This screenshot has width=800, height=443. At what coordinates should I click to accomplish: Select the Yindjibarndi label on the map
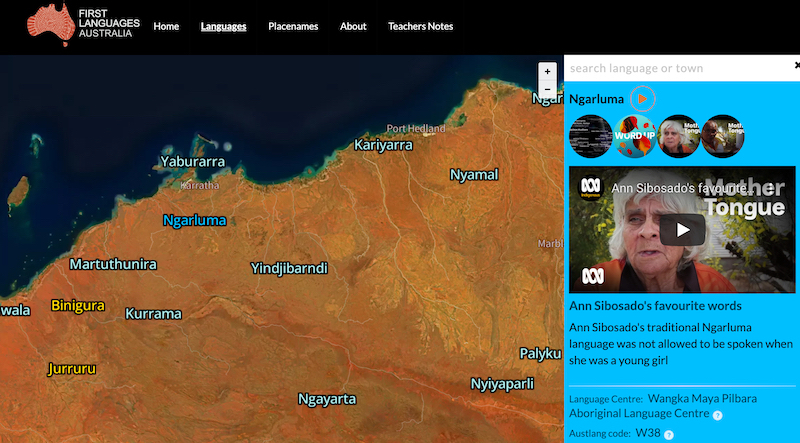(289, 268)
